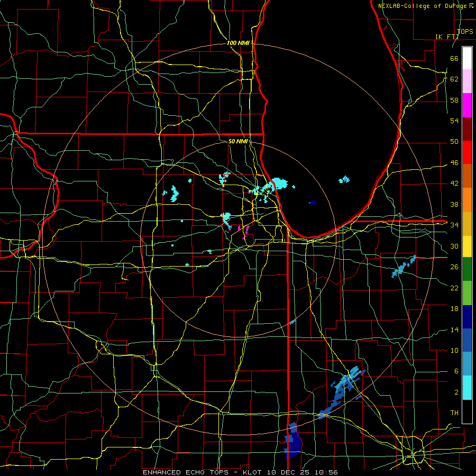
Task: Select the 'TOPS' legend title
Action: pos(465,31)
